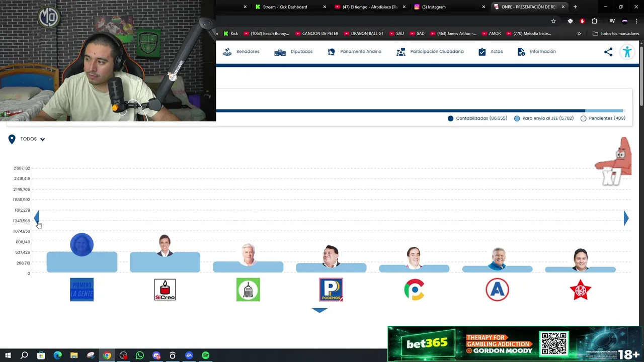Image resolution: width=644 pixels, height=362 pixels.
Task: Open the EA app from taskbar
Action: pyautogui.click(x=189, y=355)
